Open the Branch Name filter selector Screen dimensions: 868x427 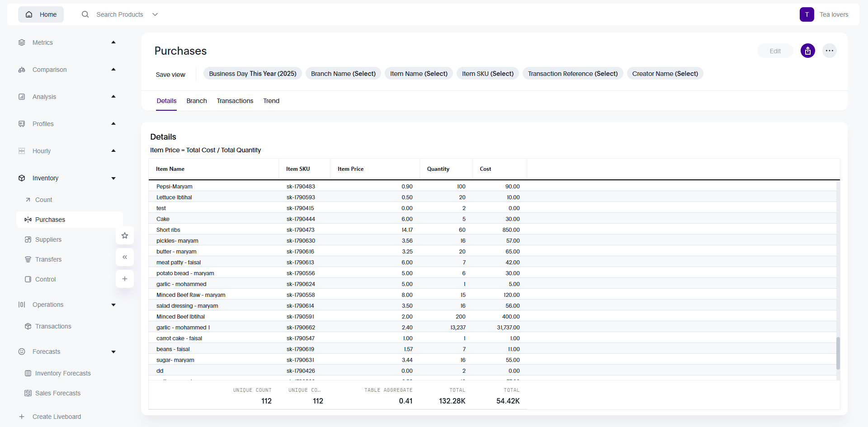pyautogui.click(x=343, y=74)
